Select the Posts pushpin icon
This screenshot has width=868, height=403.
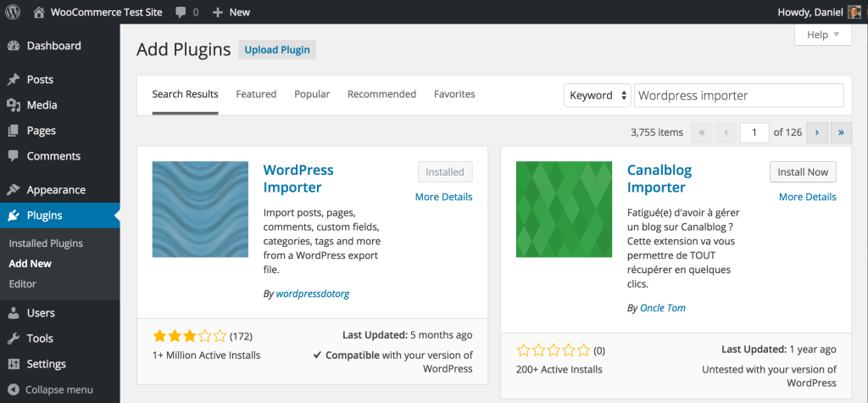pyautogui.click(x=14, y=80)
